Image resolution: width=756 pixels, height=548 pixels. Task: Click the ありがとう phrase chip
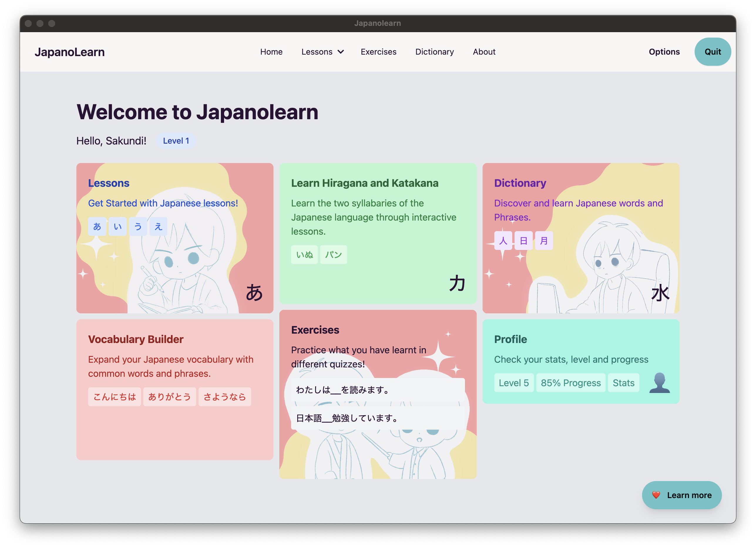(x=169, y=397)
